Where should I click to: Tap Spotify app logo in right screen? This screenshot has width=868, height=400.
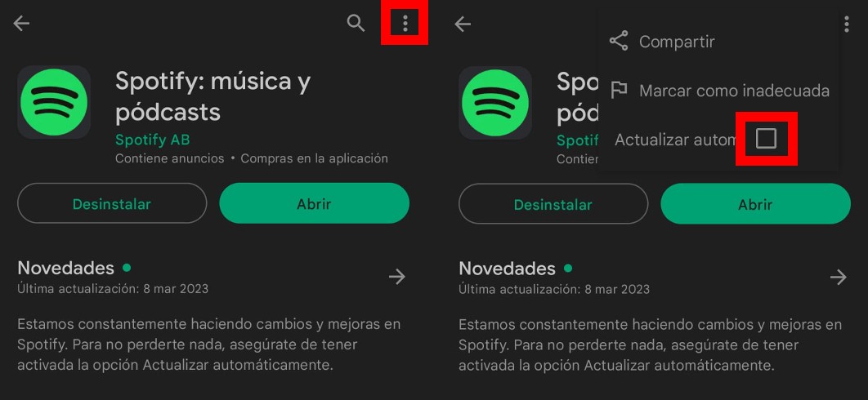pos(495,102)
